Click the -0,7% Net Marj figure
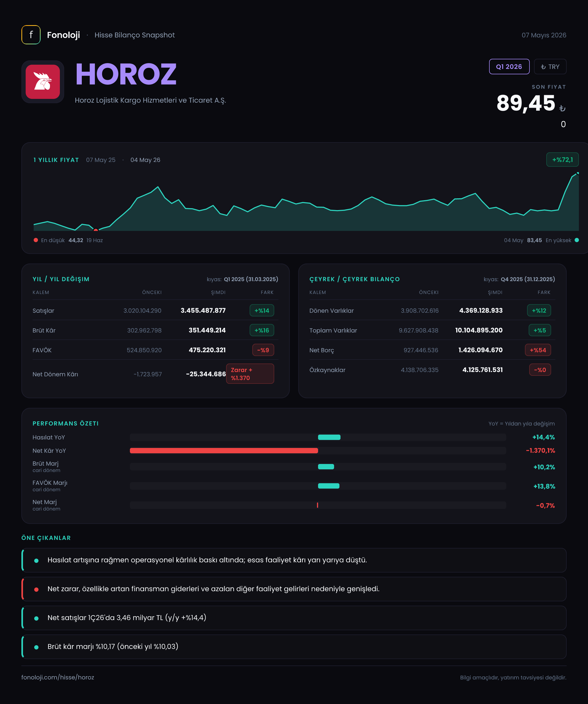The width and height of the screenshot is (588, 704). (546, 505)
